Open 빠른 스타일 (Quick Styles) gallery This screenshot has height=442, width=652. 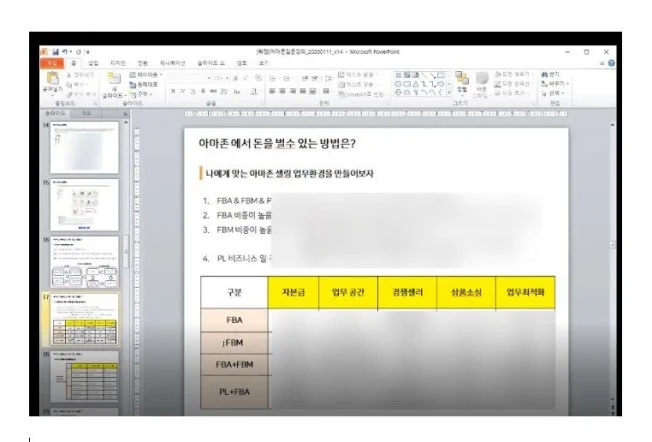point(482,85)
